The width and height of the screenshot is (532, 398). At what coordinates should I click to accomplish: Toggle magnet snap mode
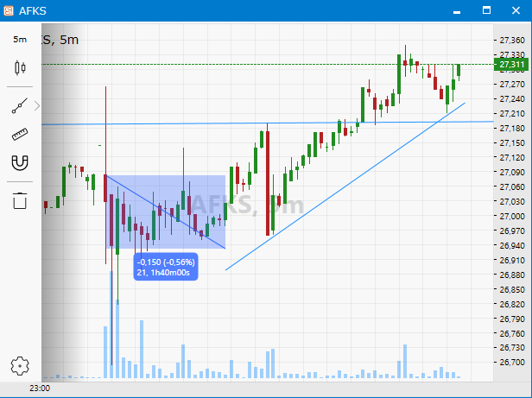tap(20, 163)
